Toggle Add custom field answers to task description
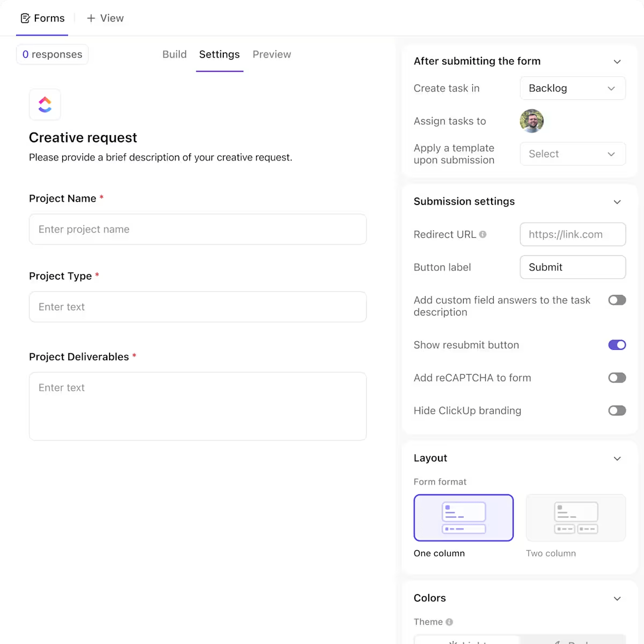This screenshot has height=644, width=644. [x=617, y=299]
